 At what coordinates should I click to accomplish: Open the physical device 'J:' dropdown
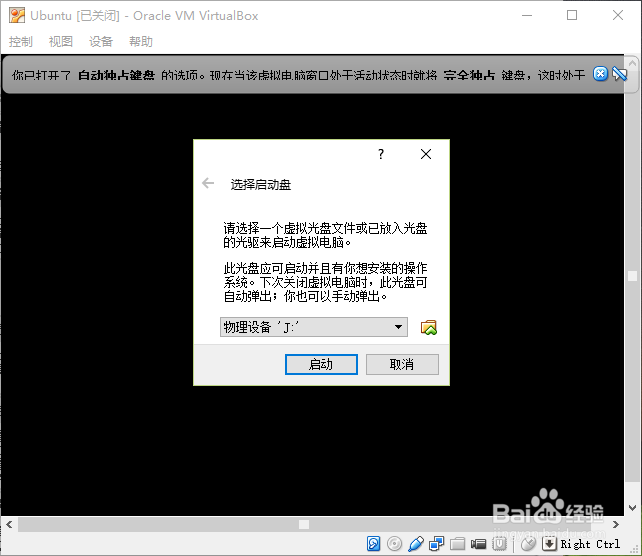pyautogui.click(x=314, y=327)
